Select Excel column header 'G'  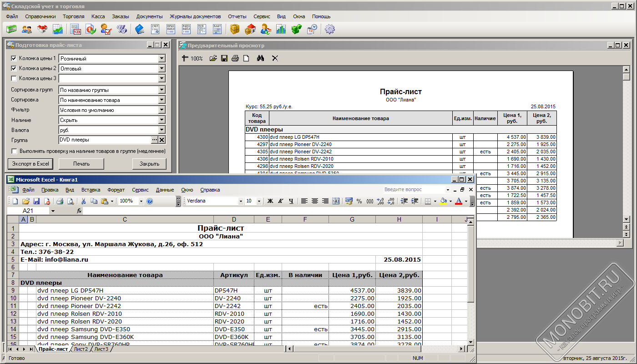pyautogui.click(x=352, y=220)
